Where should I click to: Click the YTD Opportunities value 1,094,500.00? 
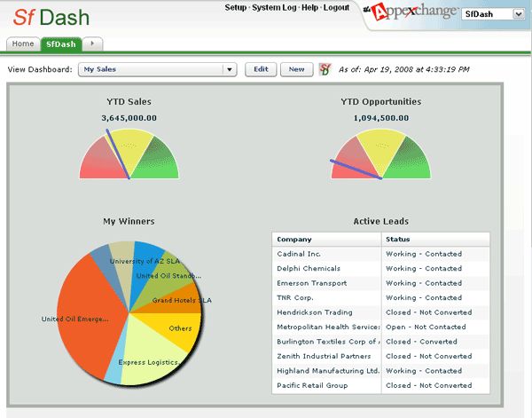click(x=381, y=118)
